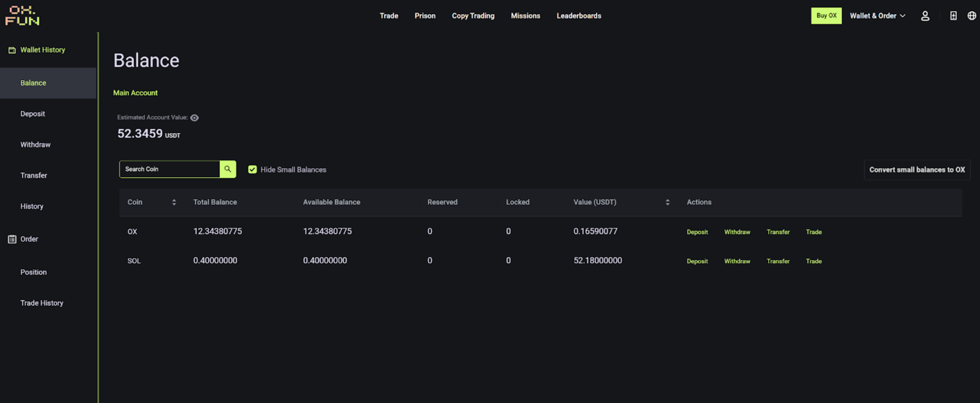Viewport: 980px width, 403px height.
Task: Click Withdraw link in OX row
Action: pyautogui.click(x=737, y=232)
